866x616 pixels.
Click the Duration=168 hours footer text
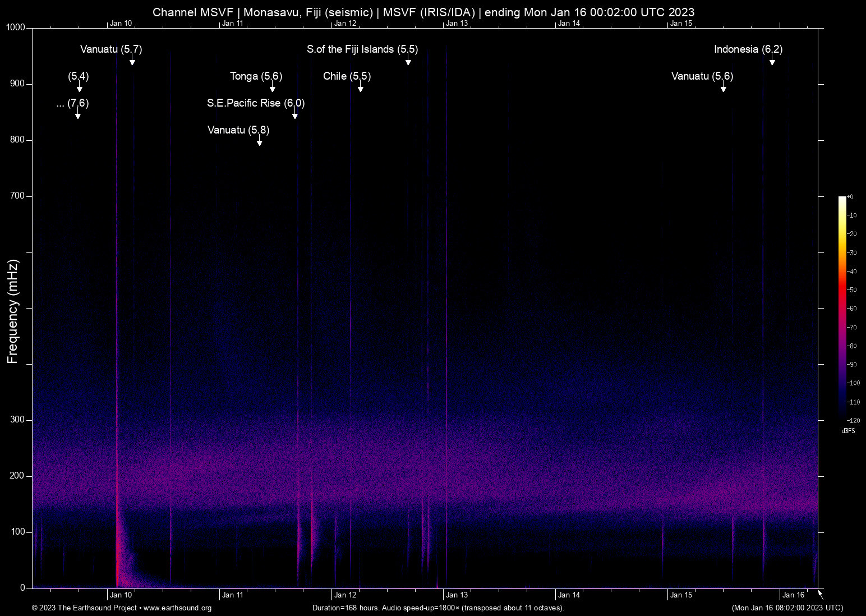[x=437, y=608]
